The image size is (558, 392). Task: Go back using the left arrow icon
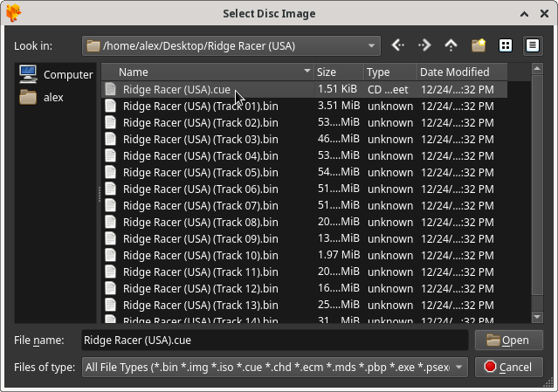tap(398, 45)
